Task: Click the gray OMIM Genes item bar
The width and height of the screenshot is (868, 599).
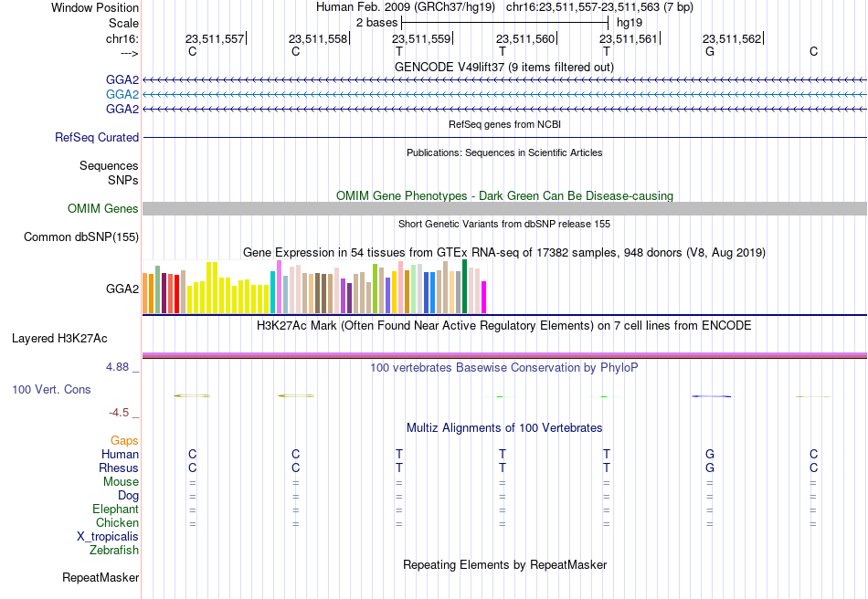Action: (504, 208)
